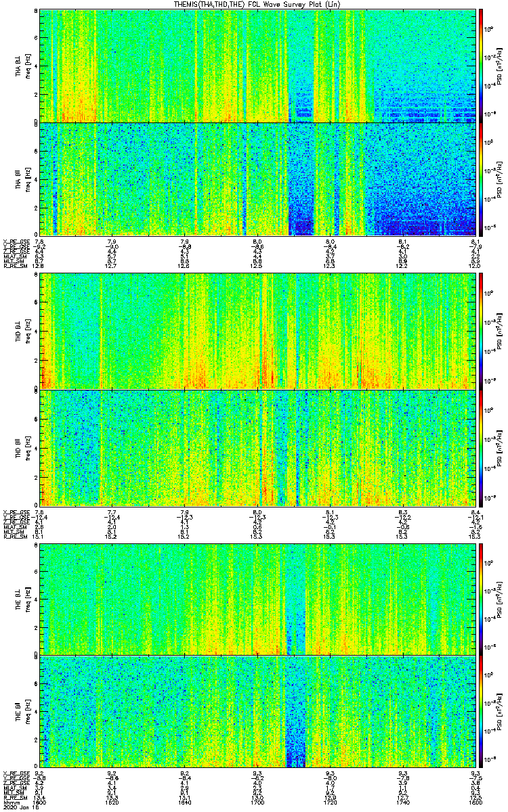Image resolution: width=508 pixels, height=812 pixels.
Task: Click the THE B∥ PSD color bar
Action: coord(482,710)
